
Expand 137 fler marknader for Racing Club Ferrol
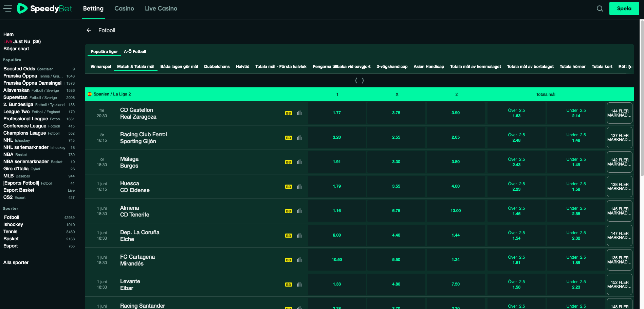620,138
